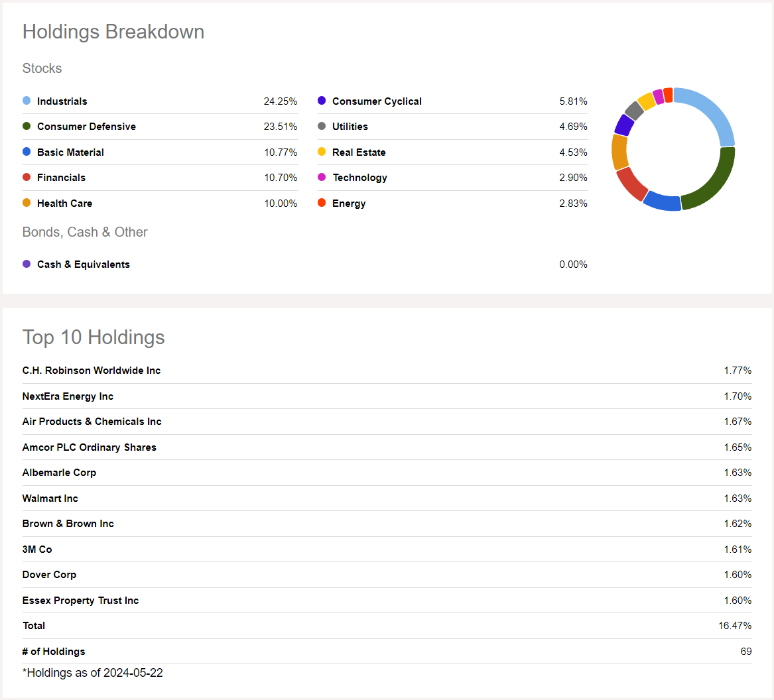Image resolution: width=774 pixels, height=700 pixels.
Task: Click the 2.83% Energy value
Action: tap(573, 204)
